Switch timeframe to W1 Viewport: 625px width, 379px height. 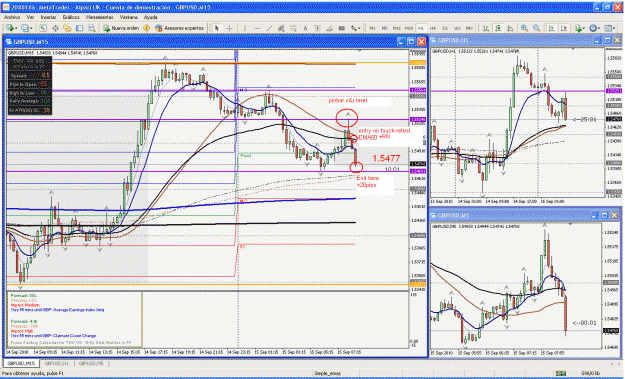coord(457,28)
